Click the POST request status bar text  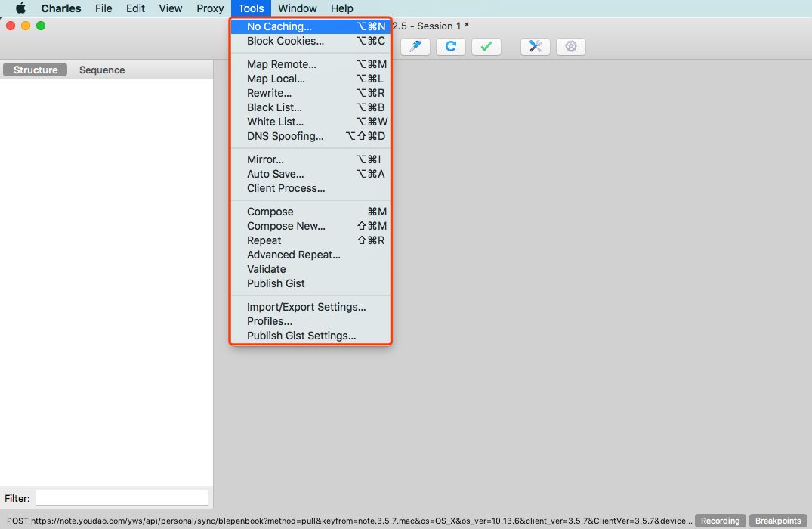click(349, 521)
